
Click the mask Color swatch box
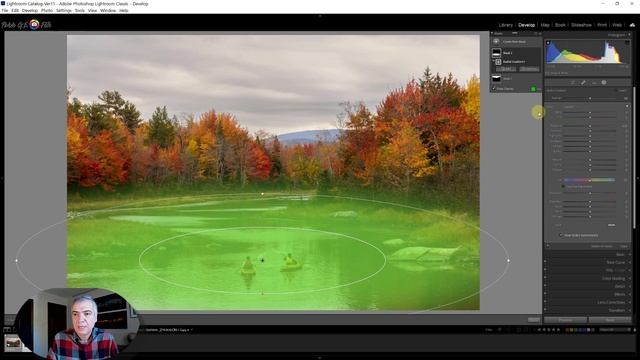click(x=611, y=225)
